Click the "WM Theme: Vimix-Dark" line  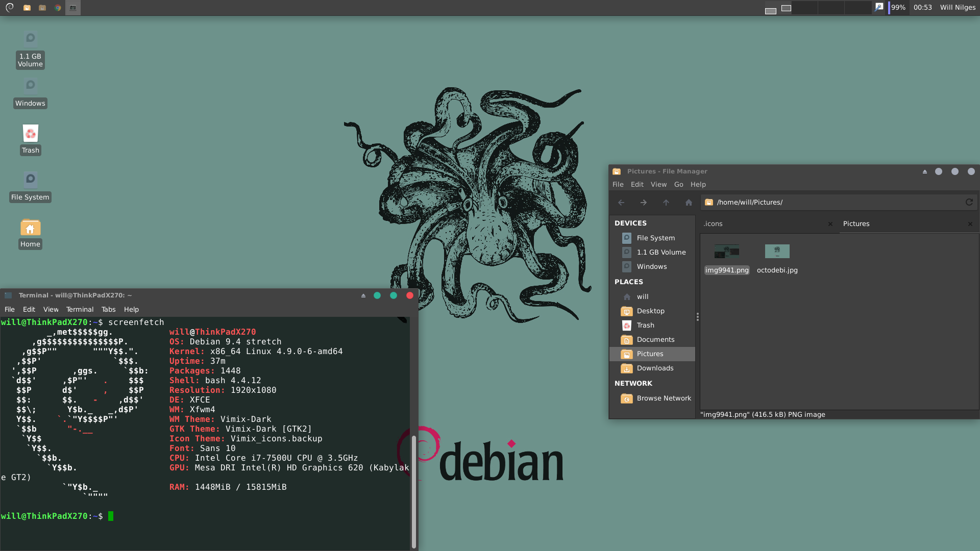(x=220, y=419)
